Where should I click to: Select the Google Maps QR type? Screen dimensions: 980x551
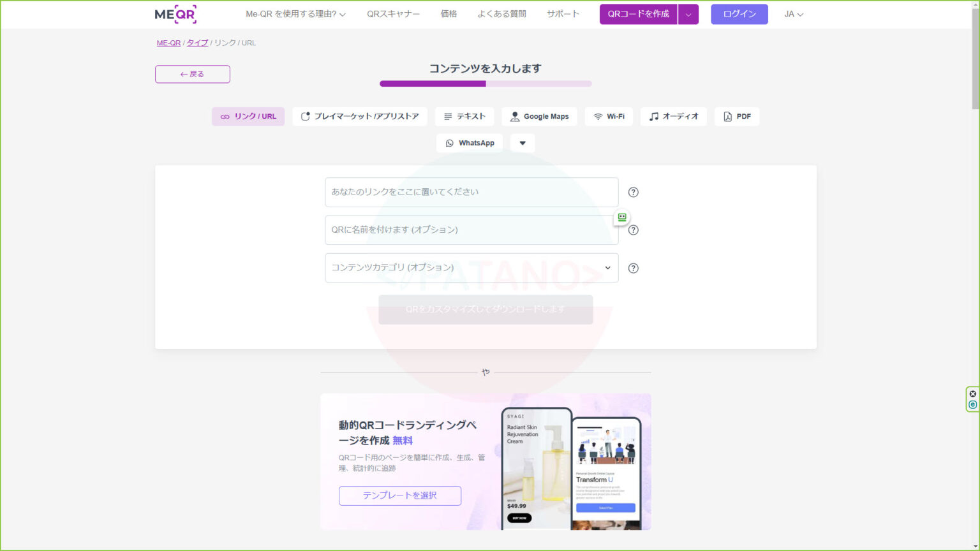pyautogui.click(x=539, y=117)
